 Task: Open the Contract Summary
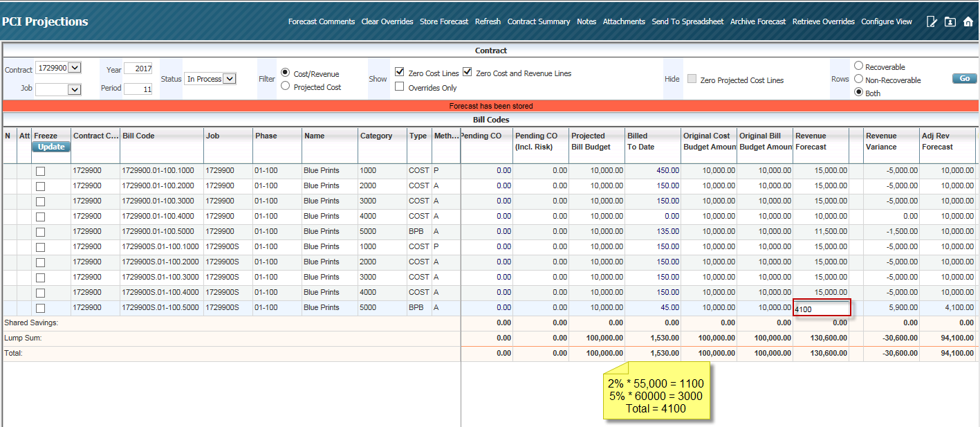539,21
